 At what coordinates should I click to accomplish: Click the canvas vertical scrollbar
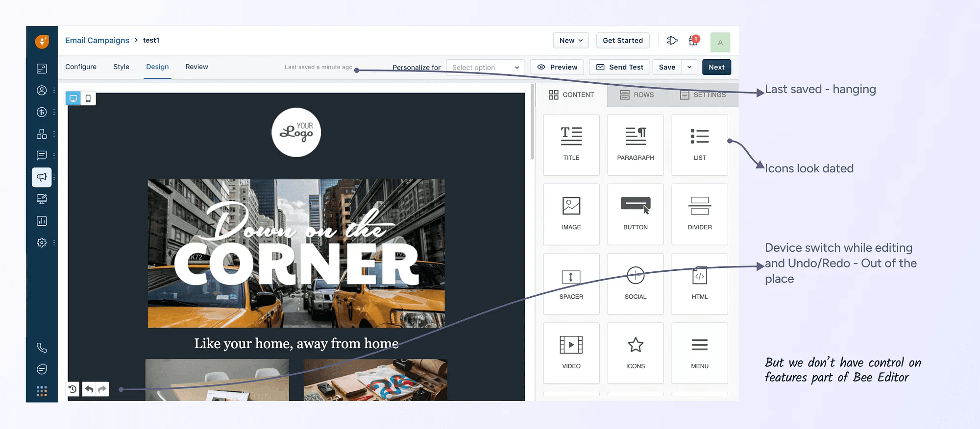tap(532, 122)
